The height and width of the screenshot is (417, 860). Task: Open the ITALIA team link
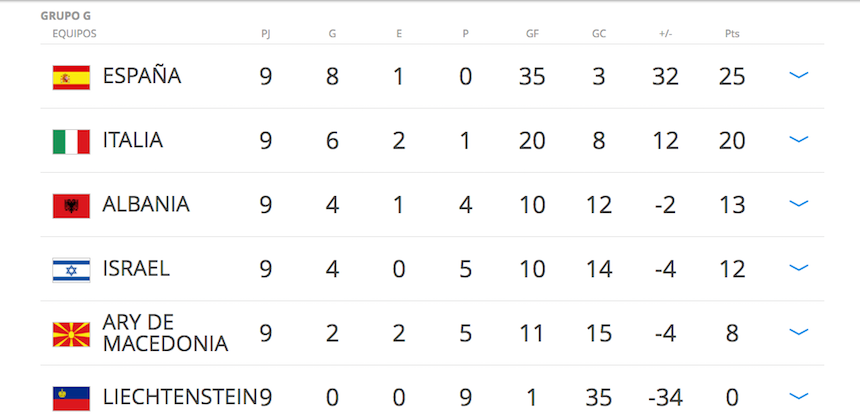click(x=133, y=140)
